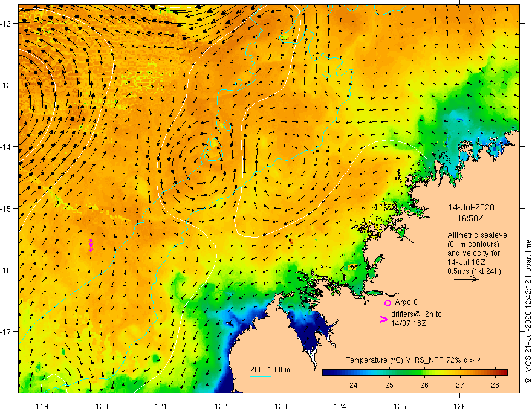Click the '0.5m/s (1kt 24h)' text
Viewport: 532px width, 411px height.
tap(474, 271)
